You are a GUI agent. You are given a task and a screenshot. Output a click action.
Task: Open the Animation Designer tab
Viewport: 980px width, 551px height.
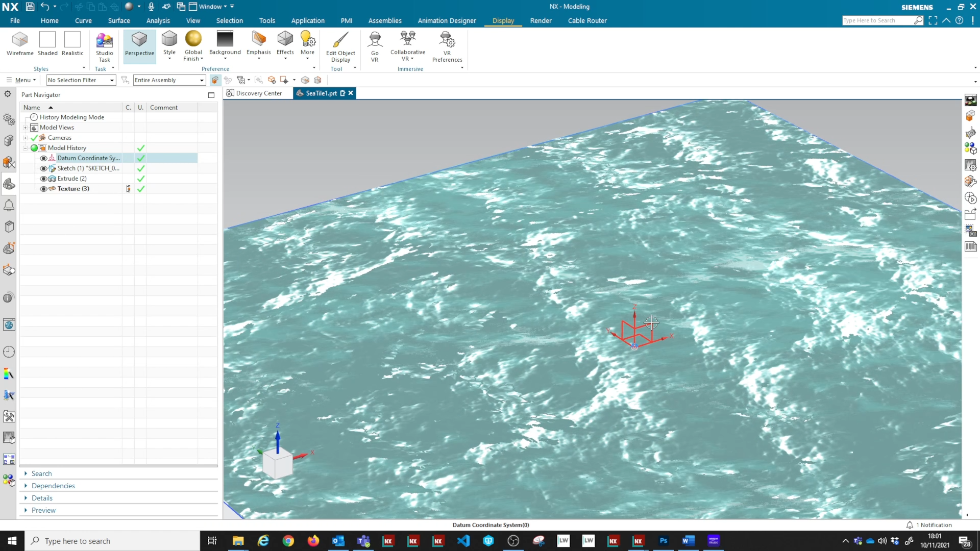(447, 20)
